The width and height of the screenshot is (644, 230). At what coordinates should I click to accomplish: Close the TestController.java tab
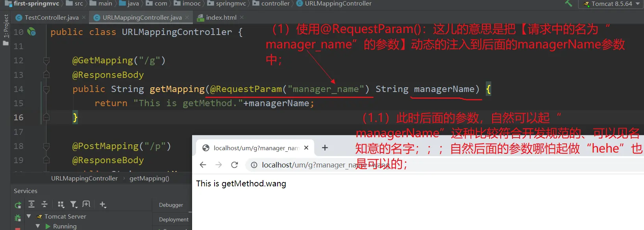pos(84,17)
